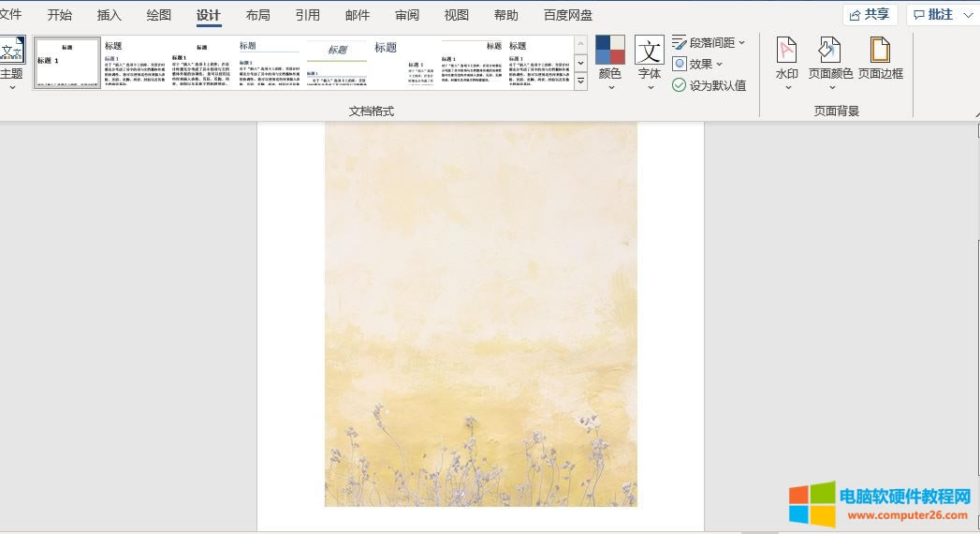Open the 字体 (Fonts) theme icon
This screenshot has height=534, width=980.
(x=650, y=52)
